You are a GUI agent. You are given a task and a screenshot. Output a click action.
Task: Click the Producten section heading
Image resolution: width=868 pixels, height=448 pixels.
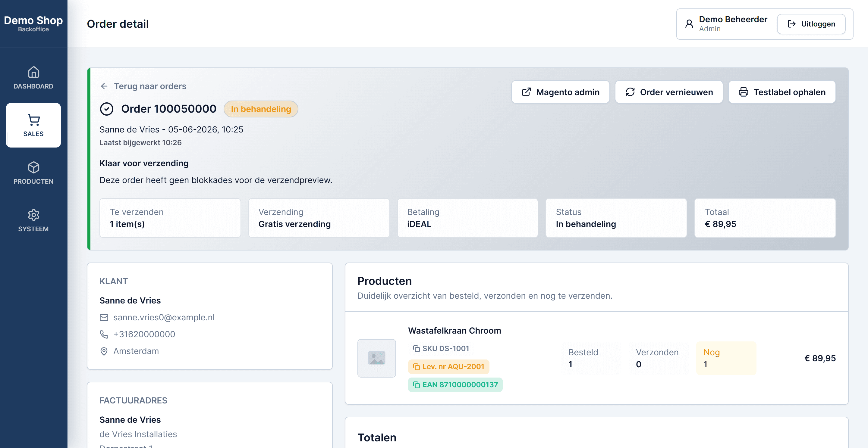click(x=385, y=281)
